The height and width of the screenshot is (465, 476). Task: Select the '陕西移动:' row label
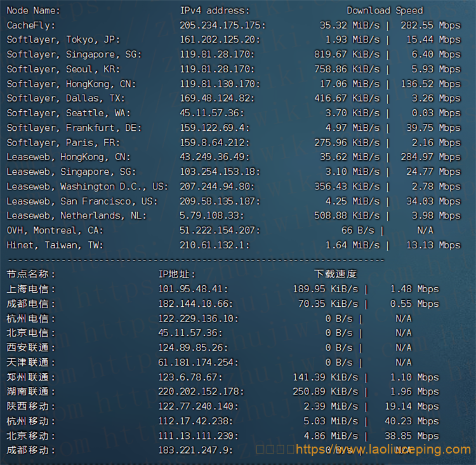tap(31, 407)
